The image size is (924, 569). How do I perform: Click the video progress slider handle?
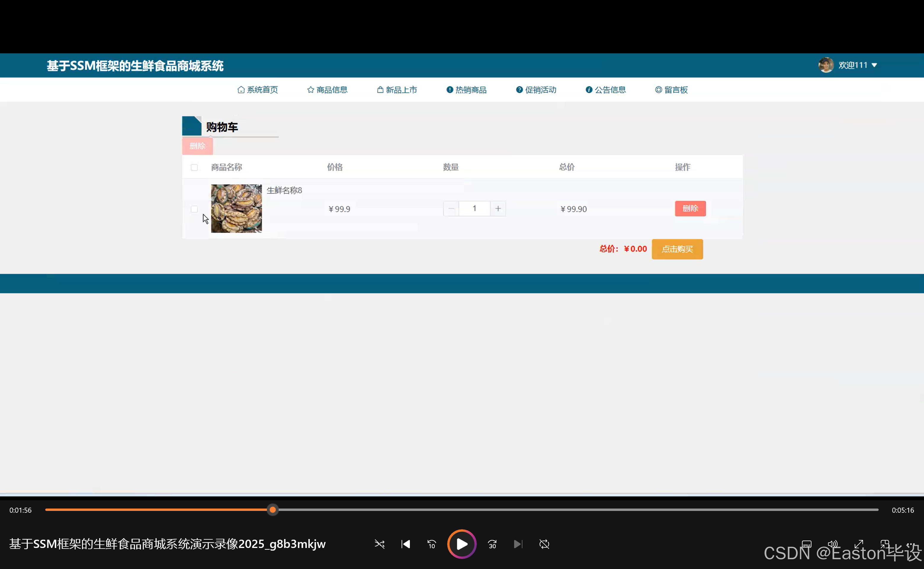pyautogui.click(x=273, y=510)
